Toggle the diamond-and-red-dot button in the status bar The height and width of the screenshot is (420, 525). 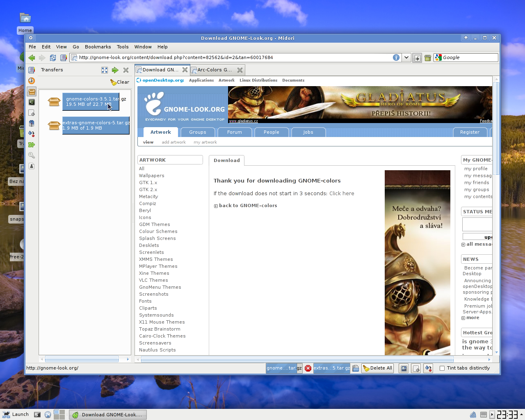pos(428,368)
